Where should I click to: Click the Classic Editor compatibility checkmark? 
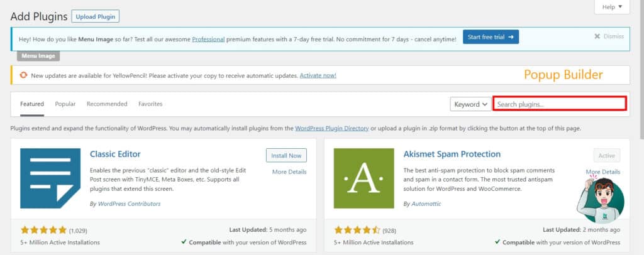[184, 242]
